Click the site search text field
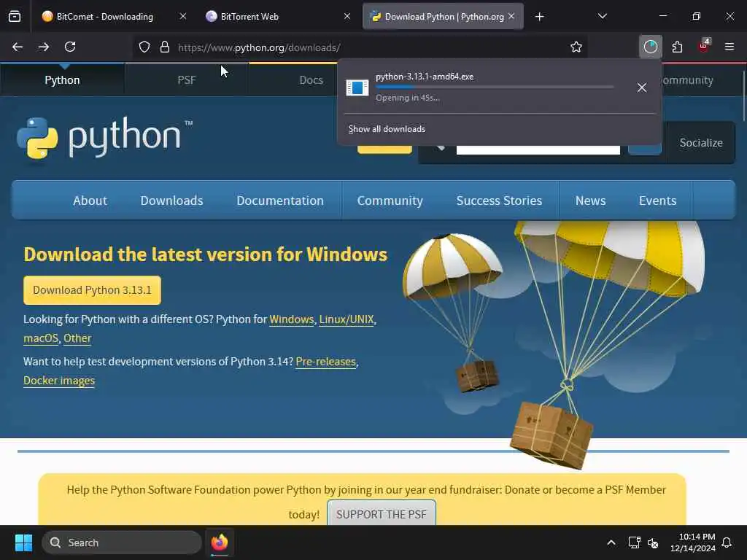 coord(538,149)
